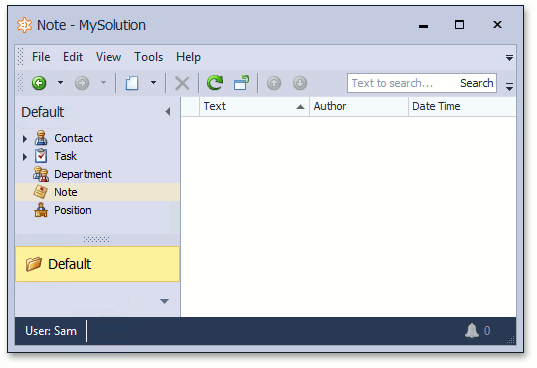Viewport: 537px width, 368px height.
Task: Open the navigation pane options arrow
Action: coord(164,301)
